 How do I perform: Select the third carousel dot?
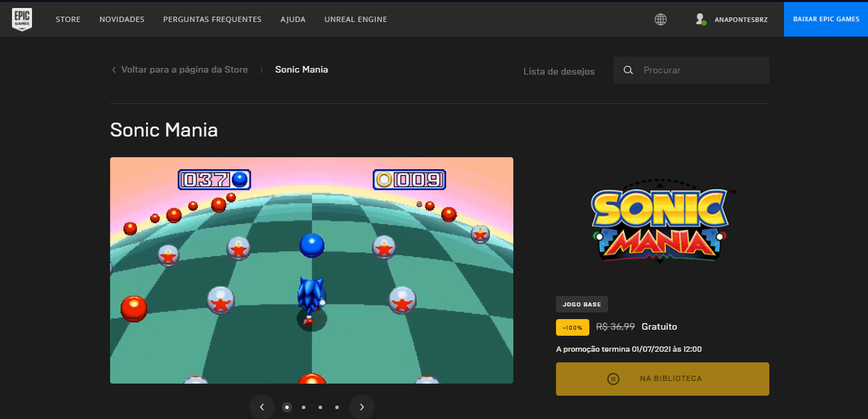click(320, 407)
